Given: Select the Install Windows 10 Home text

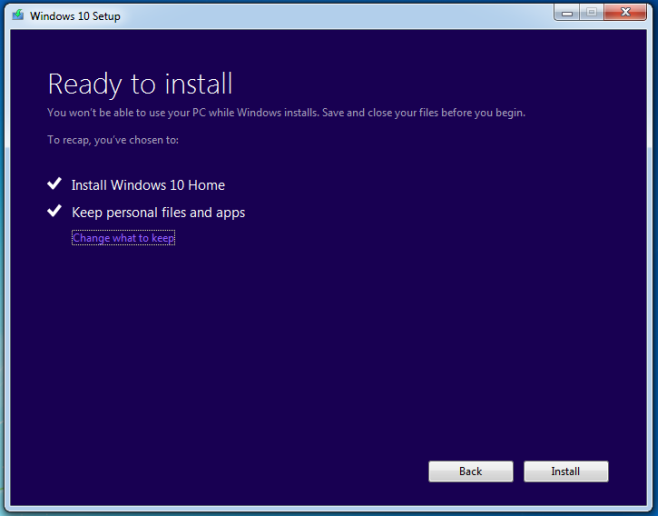Looking at the screenshot, I should [148, 185].
